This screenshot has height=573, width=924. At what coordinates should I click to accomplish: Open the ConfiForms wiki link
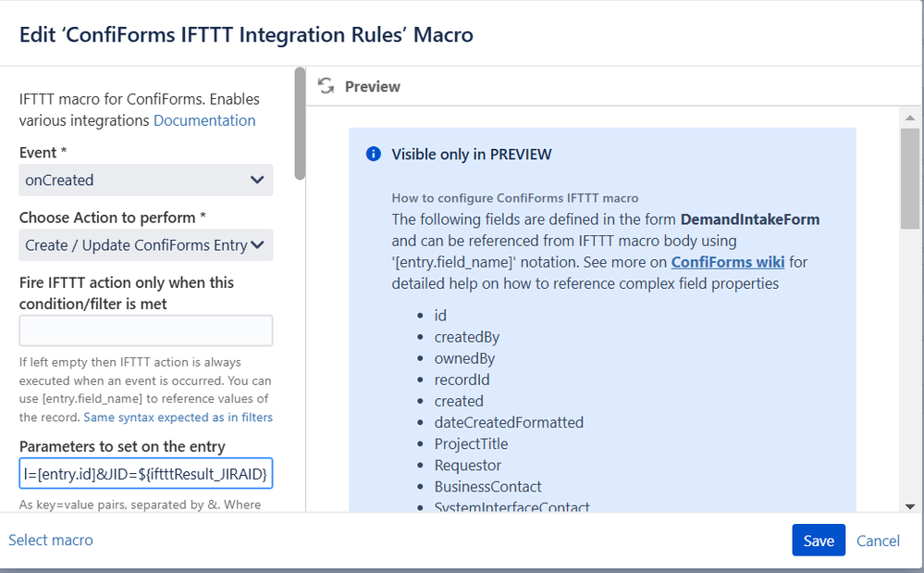728,262
